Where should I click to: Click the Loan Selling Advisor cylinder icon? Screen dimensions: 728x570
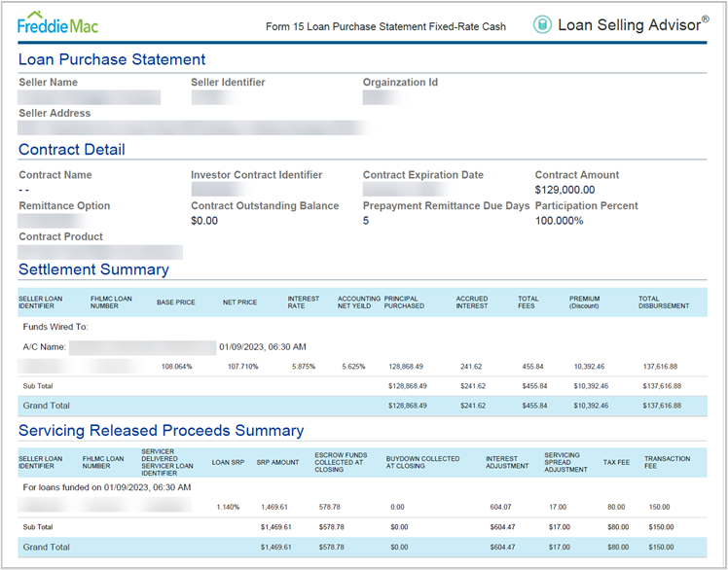(542, 24)
